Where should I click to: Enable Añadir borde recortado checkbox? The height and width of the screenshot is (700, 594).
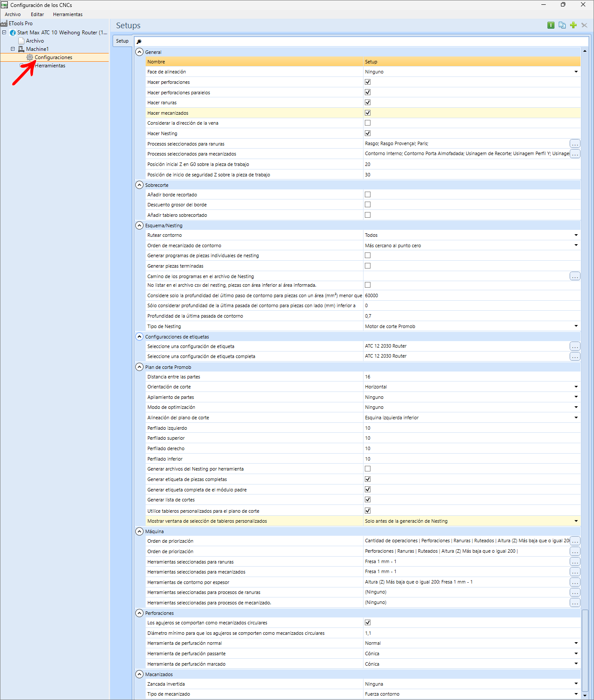tap(367, 194)
